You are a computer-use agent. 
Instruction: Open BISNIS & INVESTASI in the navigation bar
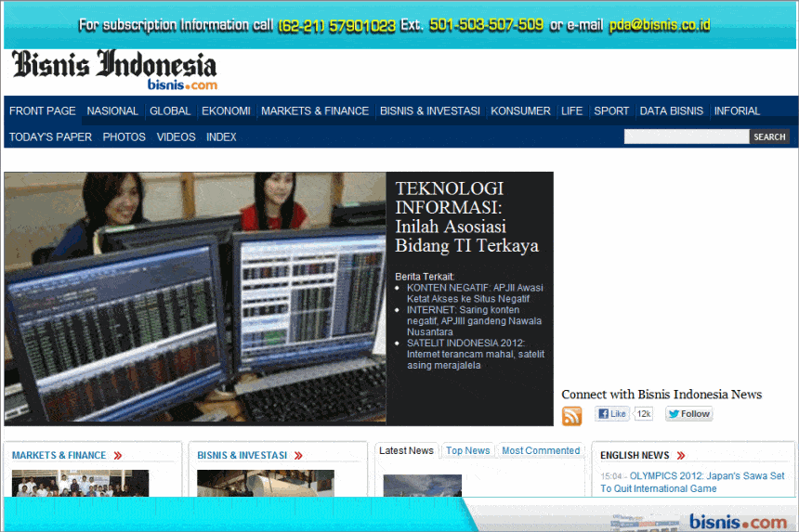click(x=429, y=111)
